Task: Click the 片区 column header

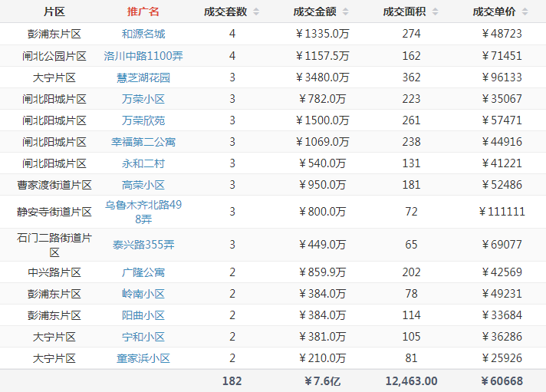Action: coord(54,12)
